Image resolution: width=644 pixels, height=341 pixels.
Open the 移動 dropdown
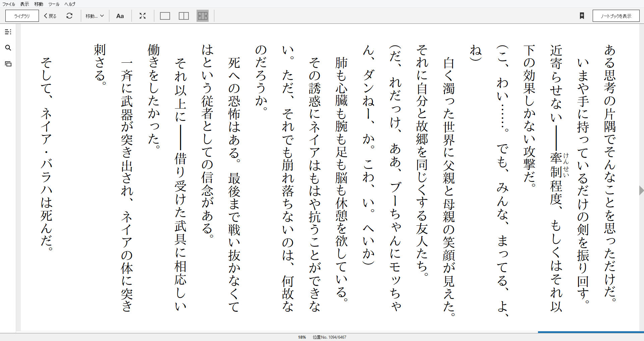(95, 16)
